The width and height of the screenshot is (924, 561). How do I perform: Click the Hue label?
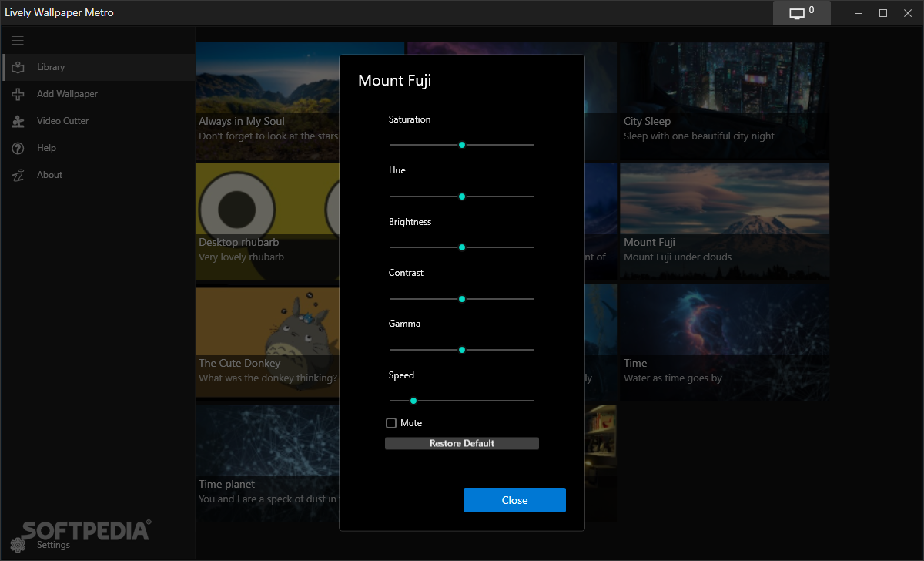pos(397,170)
